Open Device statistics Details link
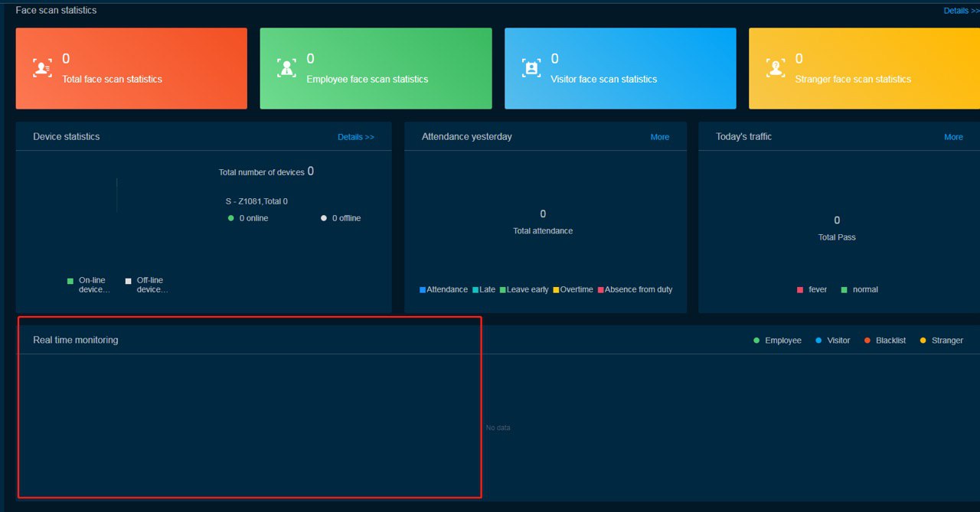 tap(356, 137)
